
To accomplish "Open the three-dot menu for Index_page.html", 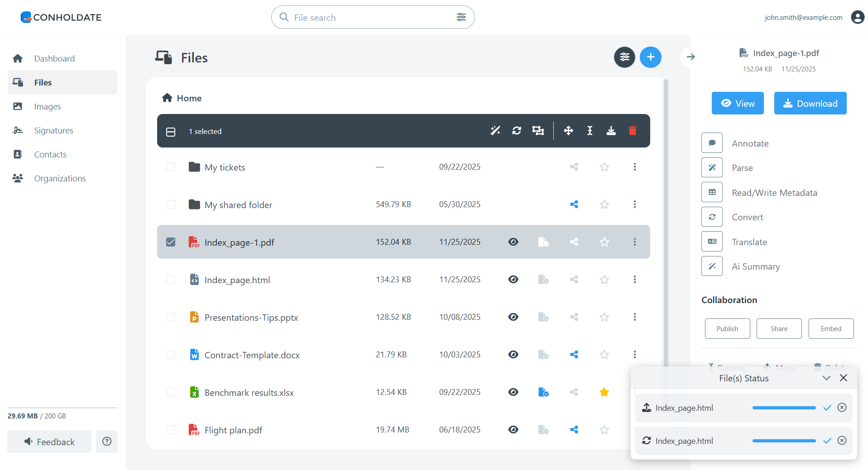I will click(x=634, y=280).
